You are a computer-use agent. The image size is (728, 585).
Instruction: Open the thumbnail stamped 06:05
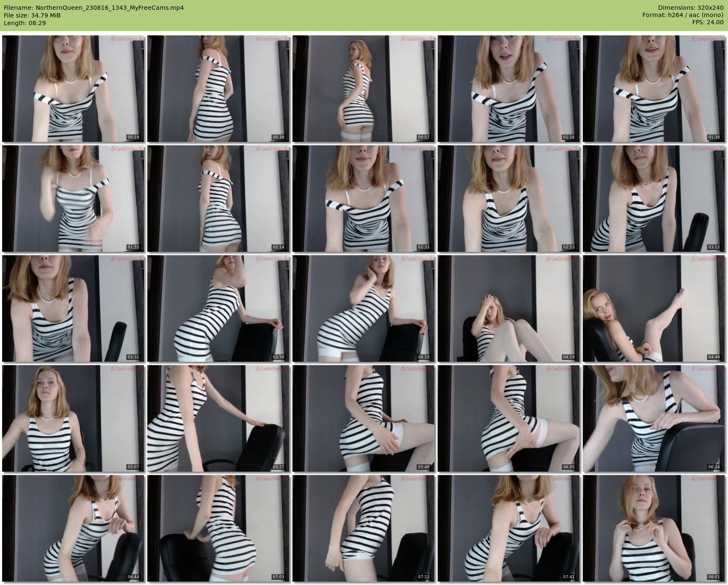[509, 418]
